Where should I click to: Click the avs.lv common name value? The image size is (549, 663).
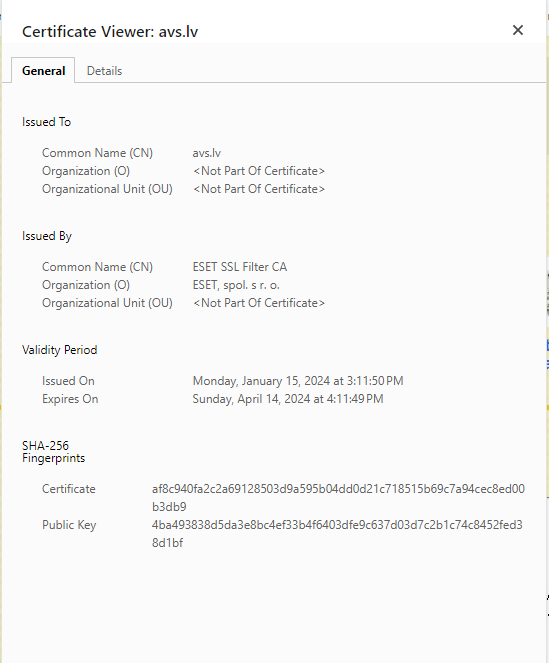tap(206, 153)
